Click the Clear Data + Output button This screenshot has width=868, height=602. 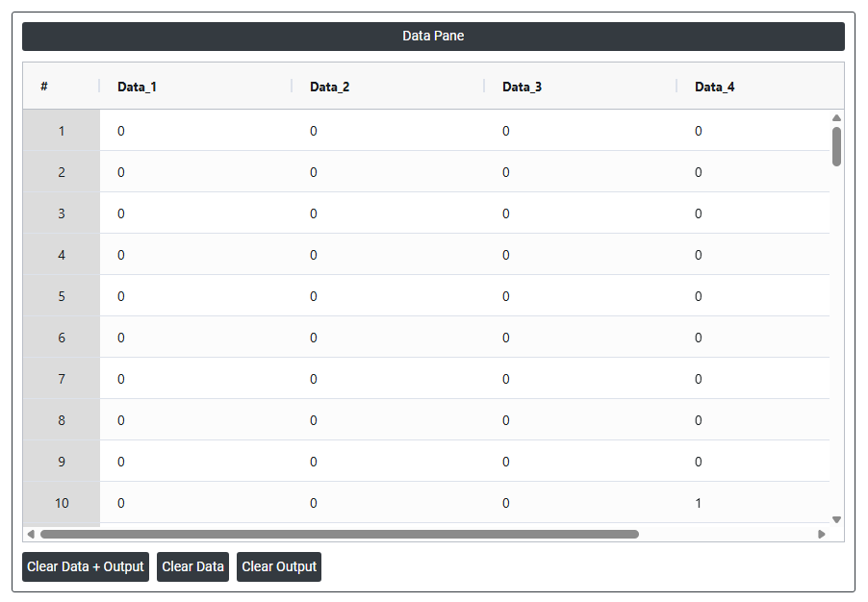(x=86, y=566)
